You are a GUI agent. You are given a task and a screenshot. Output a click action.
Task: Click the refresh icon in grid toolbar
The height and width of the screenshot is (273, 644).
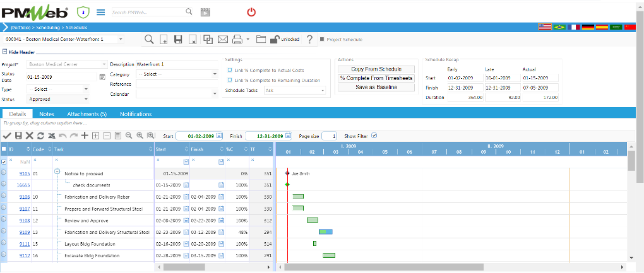[40, 136]
